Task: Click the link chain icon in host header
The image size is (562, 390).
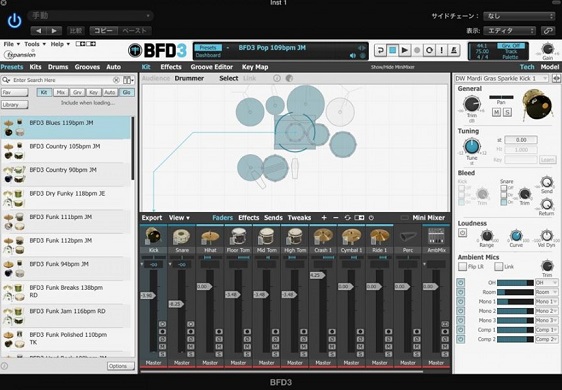Action: (x=548, y=31)
